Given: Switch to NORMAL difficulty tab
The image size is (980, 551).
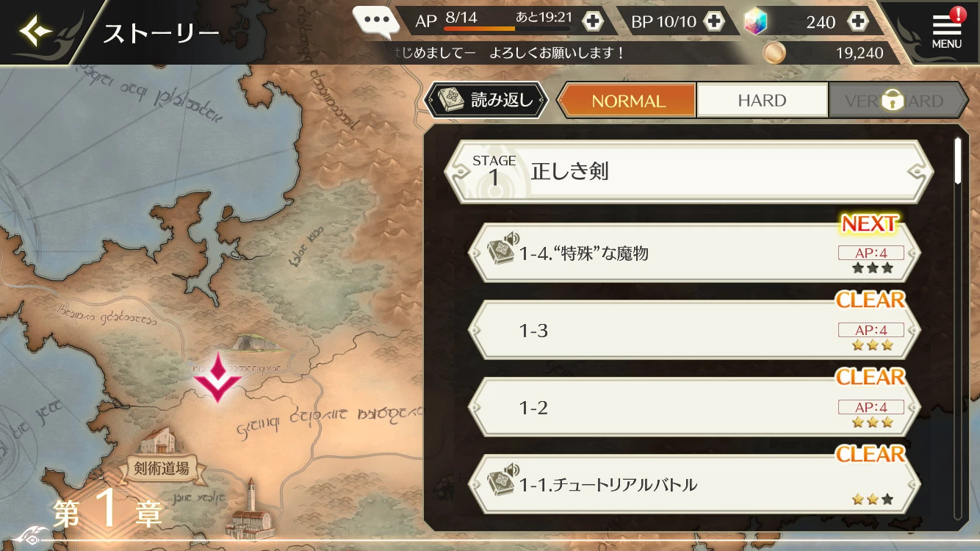Looking at the screenshot, I should tap(627, 101).
